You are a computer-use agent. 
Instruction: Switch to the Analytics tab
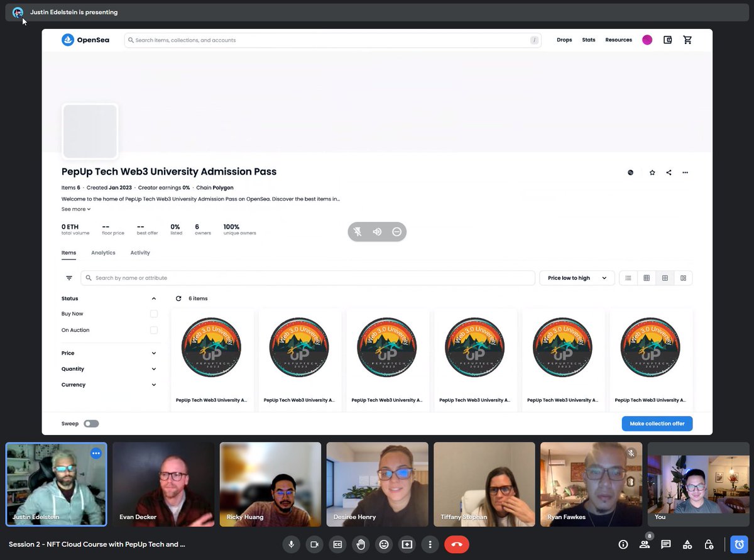(103, 253)
